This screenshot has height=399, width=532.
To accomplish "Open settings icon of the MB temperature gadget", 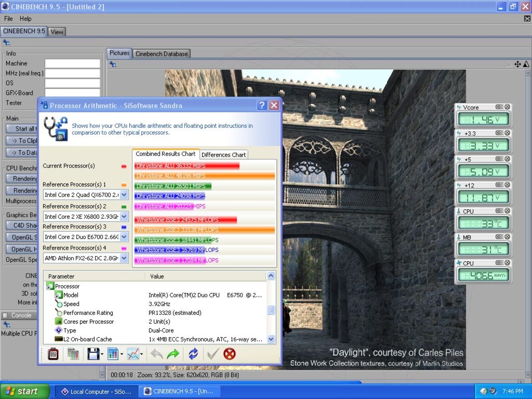I will tap(499, 237).
